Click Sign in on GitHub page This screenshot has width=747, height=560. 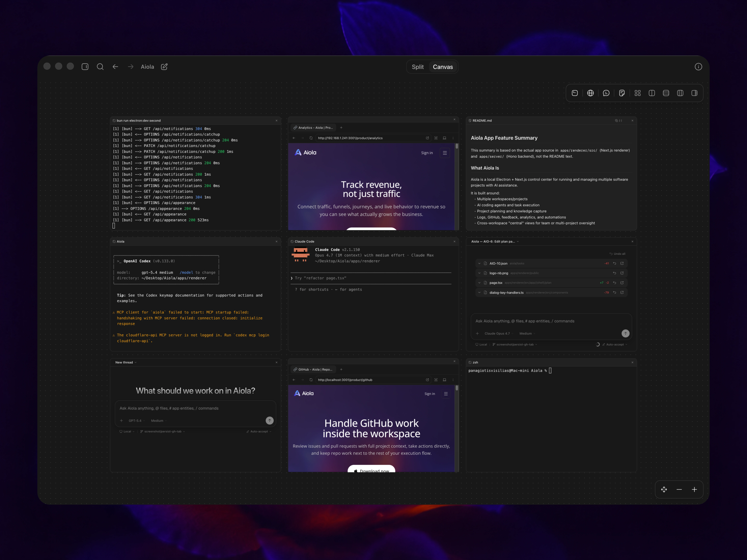(x=430, y=394)
